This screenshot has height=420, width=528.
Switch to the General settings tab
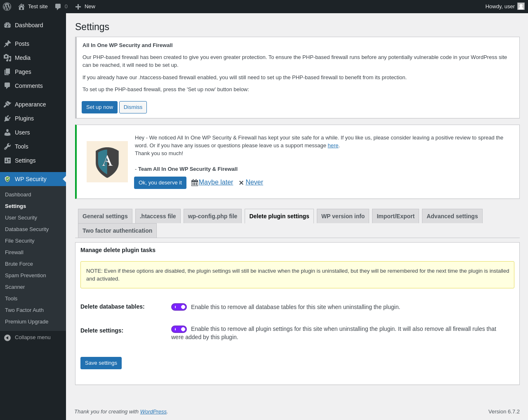(105, 216)
